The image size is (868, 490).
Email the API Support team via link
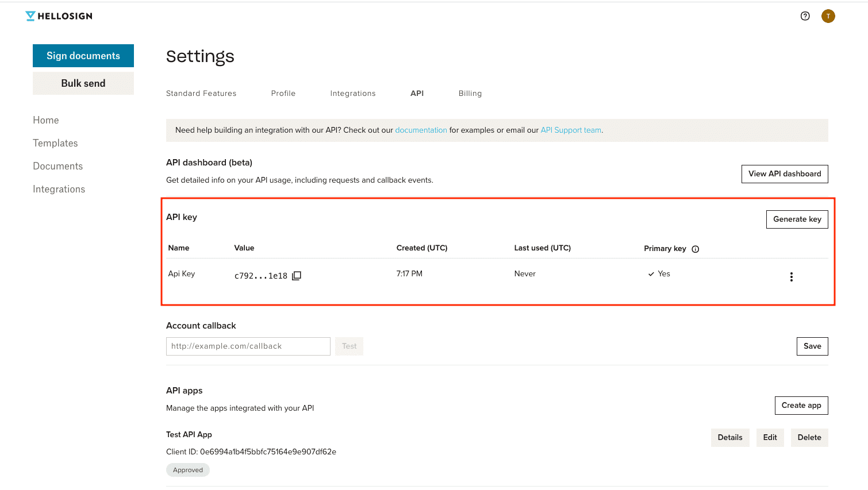click(570, 130)
